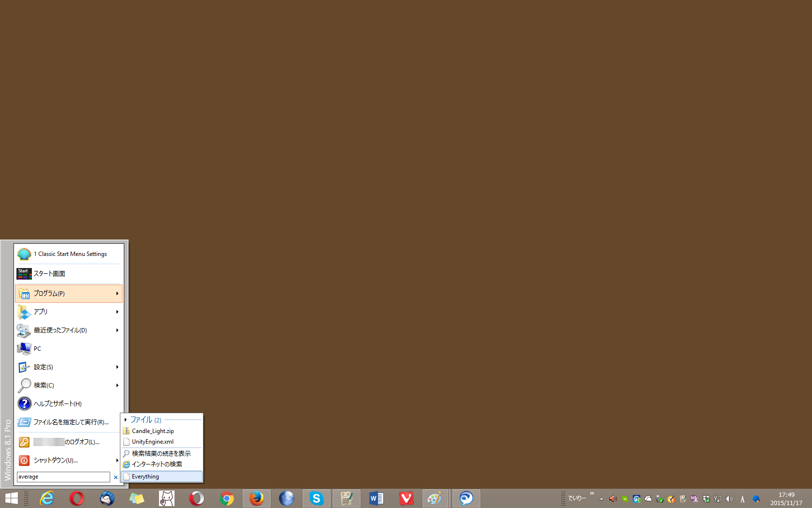The image size is (812, 508).
Task: Open the 検索(C) search menu item
Action: point(69,386)
